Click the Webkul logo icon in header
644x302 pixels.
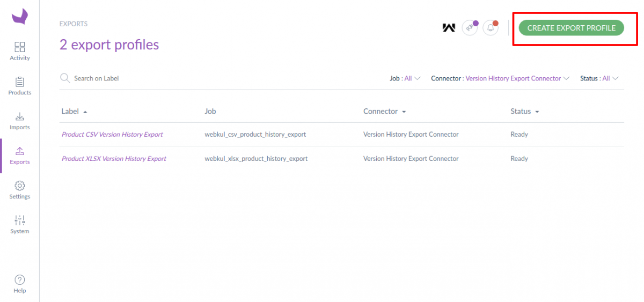449,28
